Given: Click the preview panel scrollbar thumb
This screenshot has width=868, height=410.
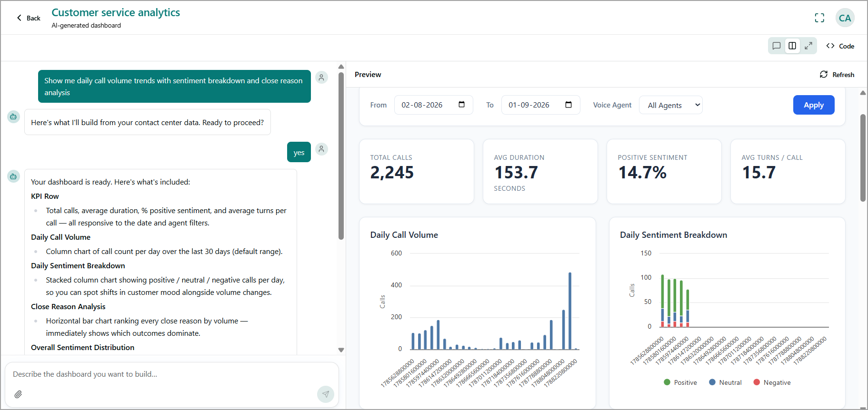Looking at the screenshot, I should (863, 158).
